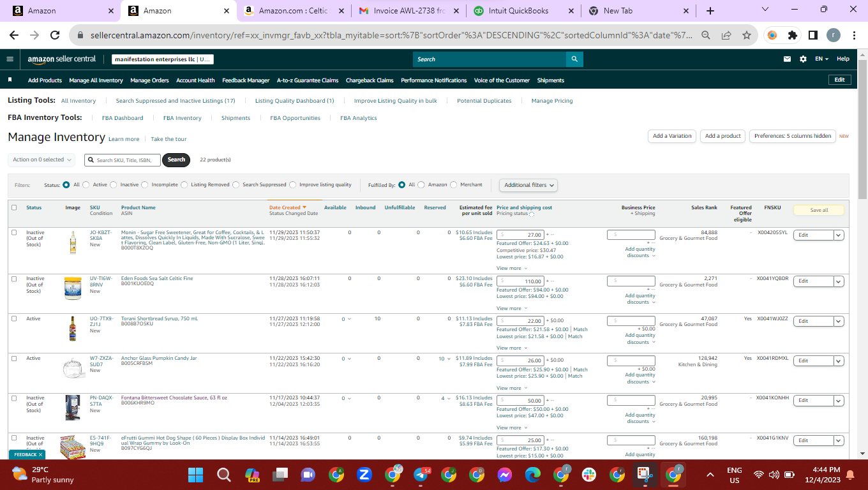The image size is (868, 490).
Task: Bookmark this page with the star icon
Action: click(x=747, y=36)
